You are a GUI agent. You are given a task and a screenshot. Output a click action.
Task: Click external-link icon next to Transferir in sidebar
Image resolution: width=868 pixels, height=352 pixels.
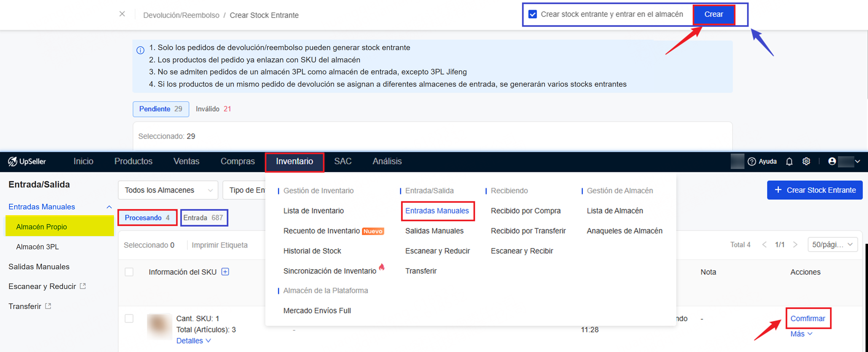tap(48, 306)
